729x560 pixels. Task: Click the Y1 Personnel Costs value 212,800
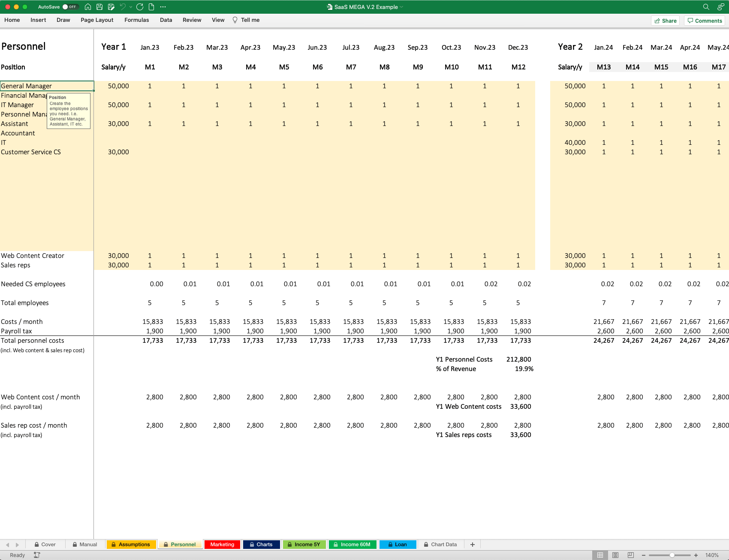[518, 359]
